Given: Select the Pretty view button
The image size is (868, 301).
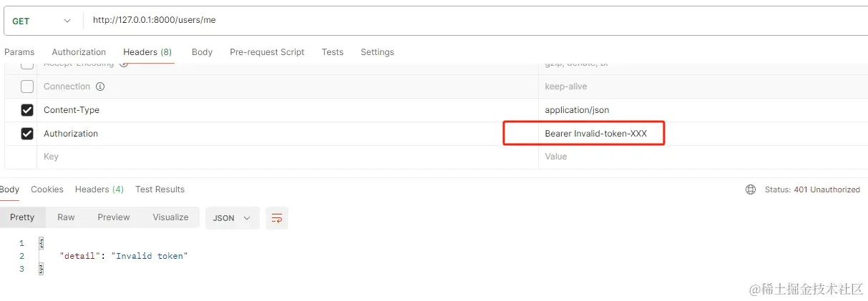Looking at the screenshot, I should click(x=22, y=217).
